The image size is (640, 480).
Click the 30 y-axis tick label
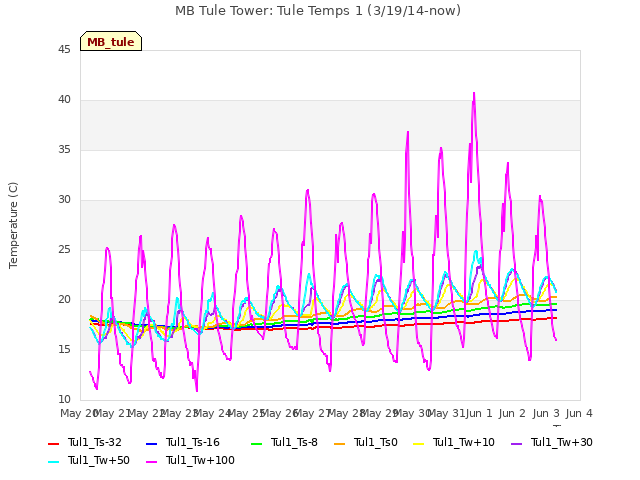tap(64, 200)
